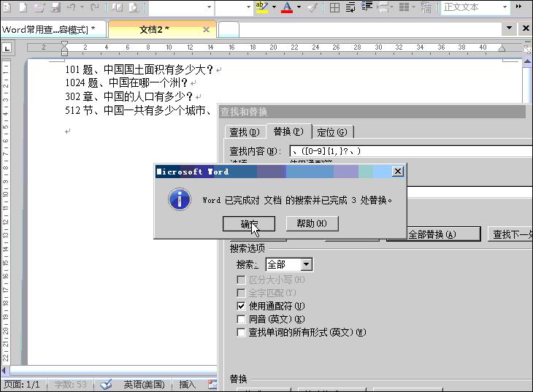Switch to the Word常用查...容模式] document tab
The width and height of the screenshot is (533, 392).
coord(54,30)
